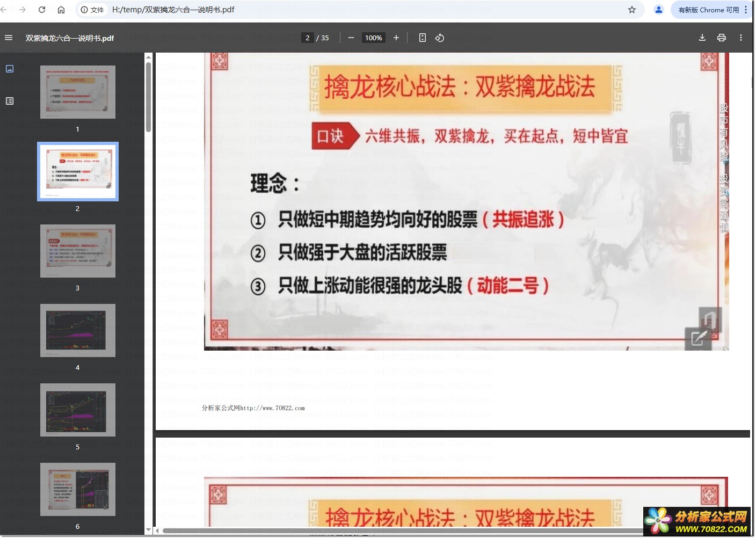Click the '/ 35' total page count text
This screenshot has width=756, height=538.
(x=323, y=38)
